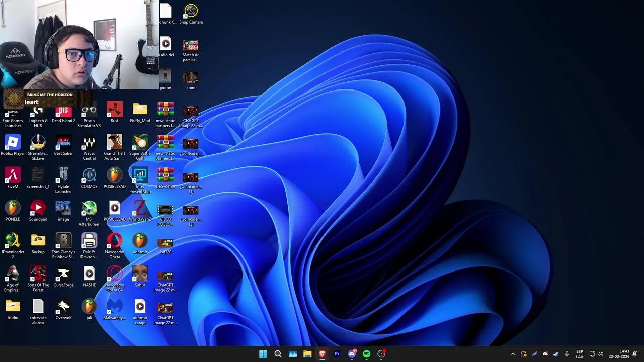
Task: Open the Rust game shortcut
Action: tap(115, 112)
